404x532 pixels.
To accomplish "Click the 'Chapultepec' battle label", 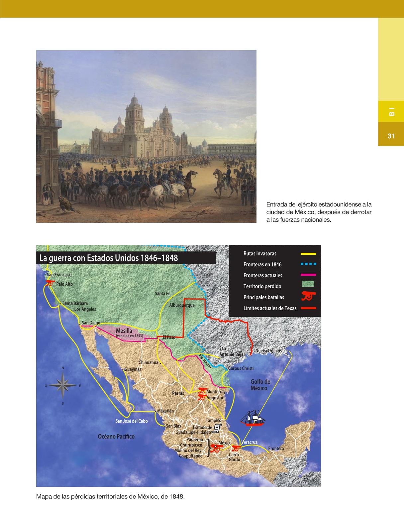I will [190, 456].
